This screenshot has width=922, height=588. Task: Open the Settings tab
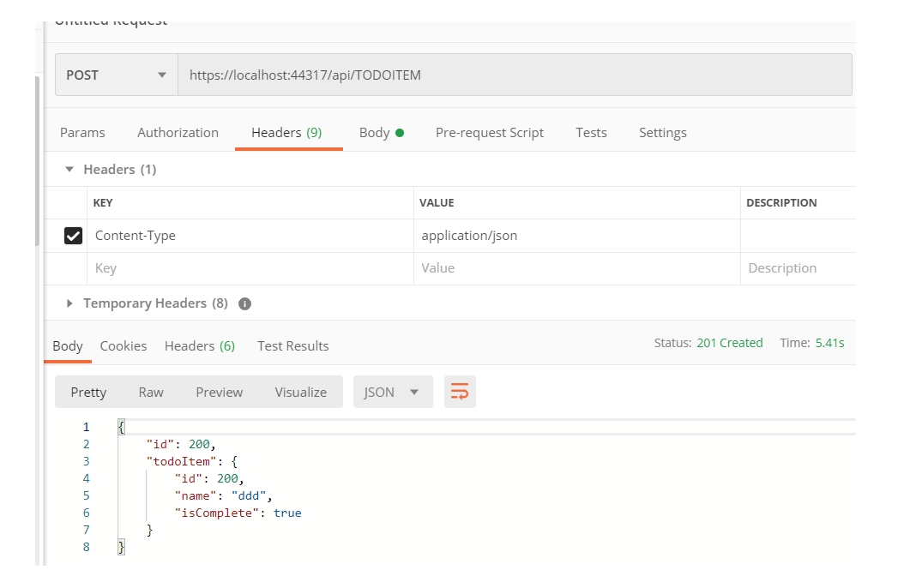[663, 133]
